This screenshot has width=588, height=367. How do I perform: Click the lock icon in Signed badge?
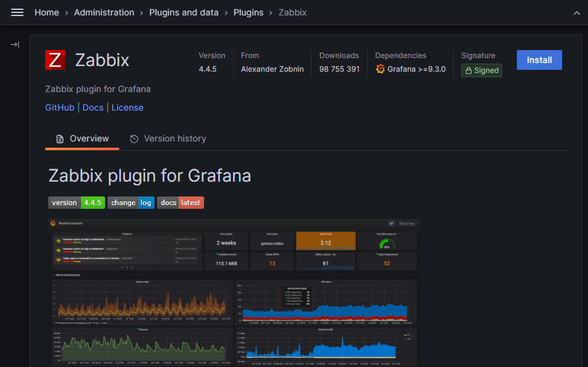pyautogui.click(x=469, y=70)
